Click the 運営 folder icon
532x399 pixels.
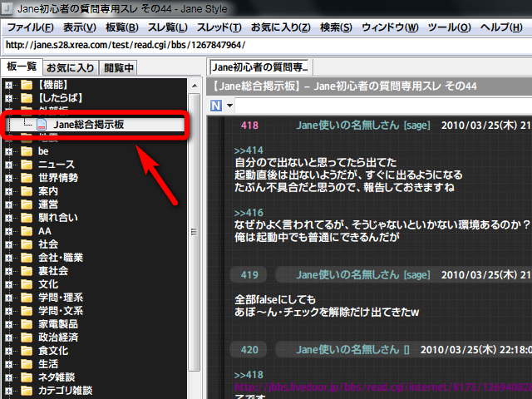coord(27,204)
